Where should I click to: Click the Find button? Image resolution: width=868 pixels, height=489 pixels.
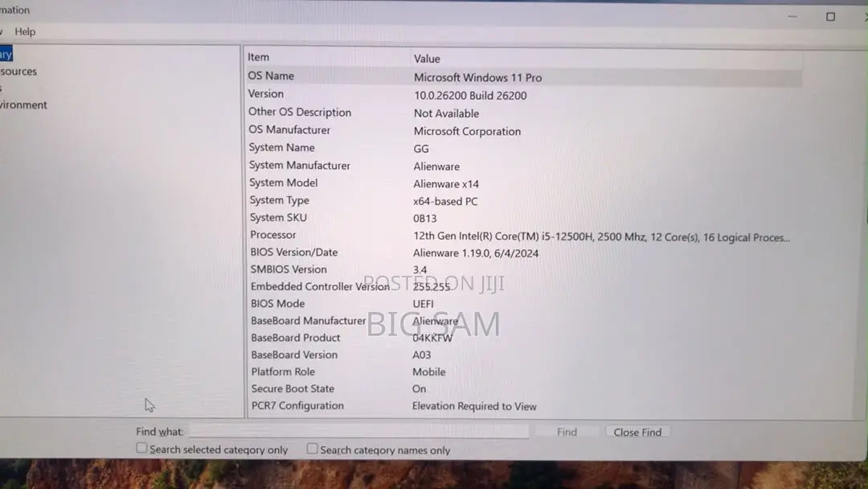pyautogui.click(x=567, y=432)
